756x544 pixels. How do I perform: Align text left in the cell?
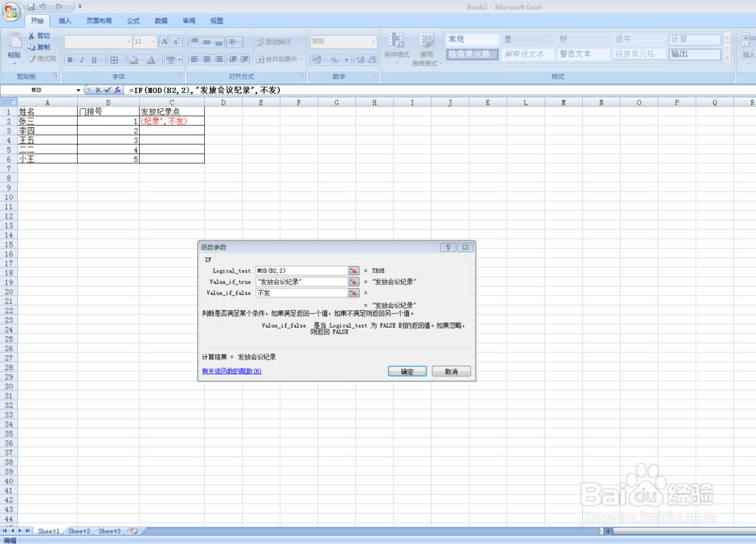(x=194, y=59)
